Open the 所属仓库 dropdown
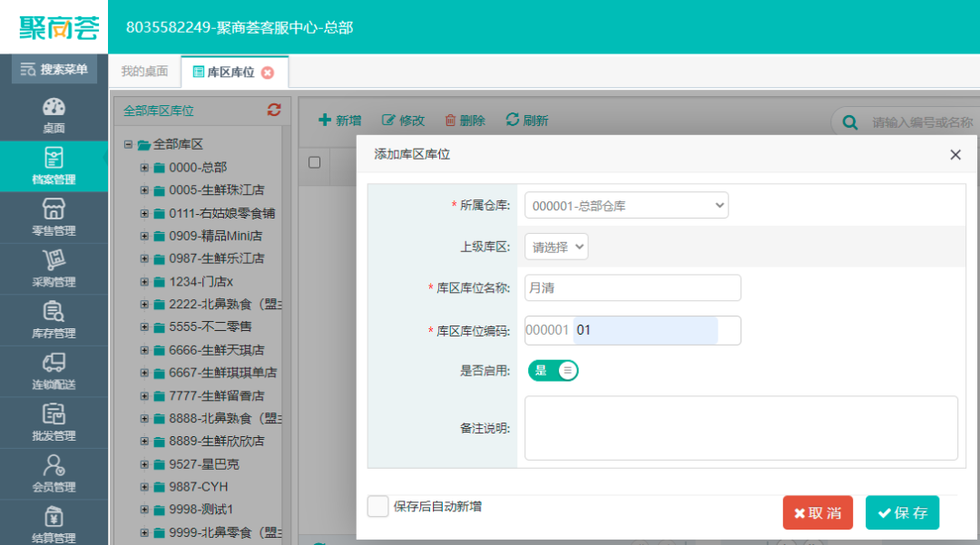 (626, 206)
